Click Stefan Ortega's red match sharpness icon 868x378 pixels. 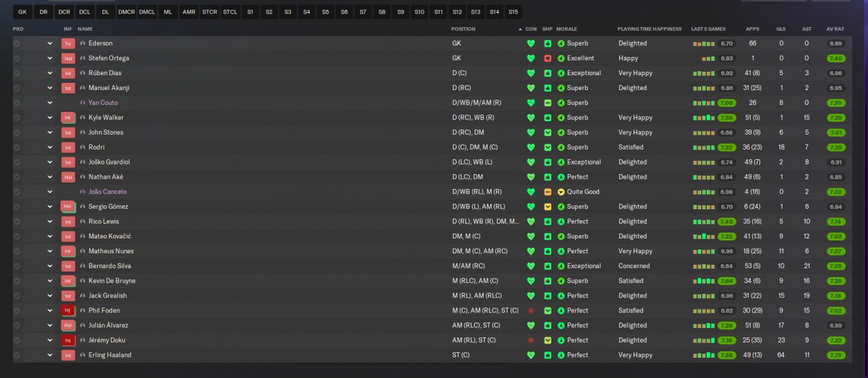(x=548, y=58)
